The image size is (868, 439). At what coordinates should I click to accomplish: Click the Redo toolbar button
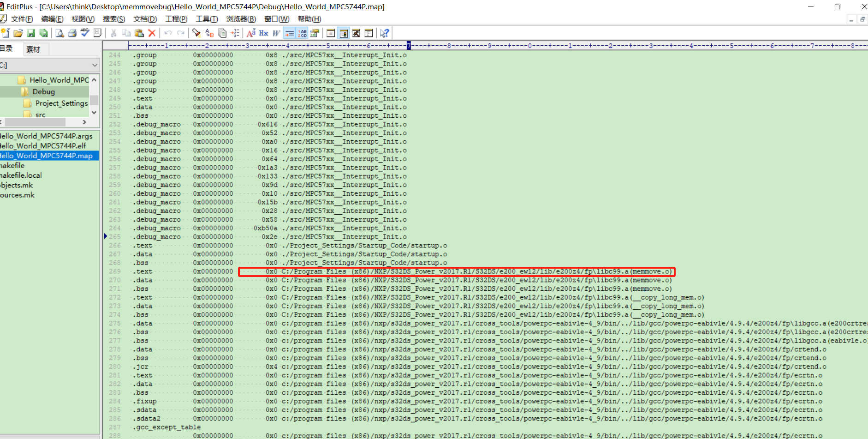(x=180, y=33)
